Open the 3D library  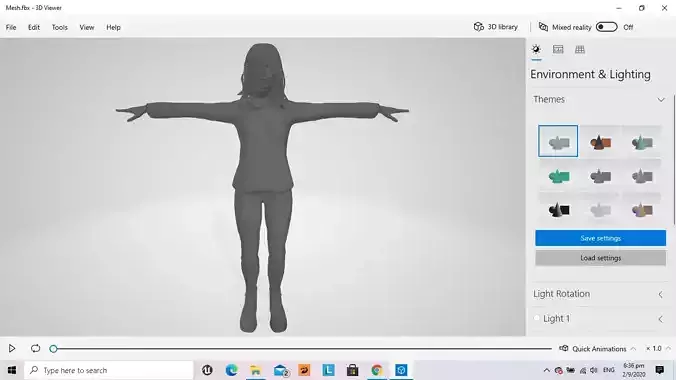pos(496,27)
